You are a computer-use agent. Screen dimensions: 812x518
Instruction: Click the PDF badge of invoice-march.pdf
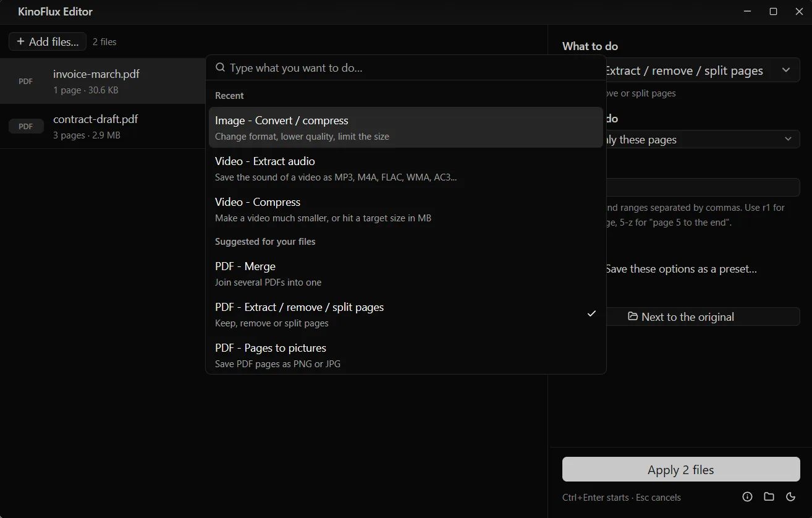pyautogui.click(x=26, y=81)
